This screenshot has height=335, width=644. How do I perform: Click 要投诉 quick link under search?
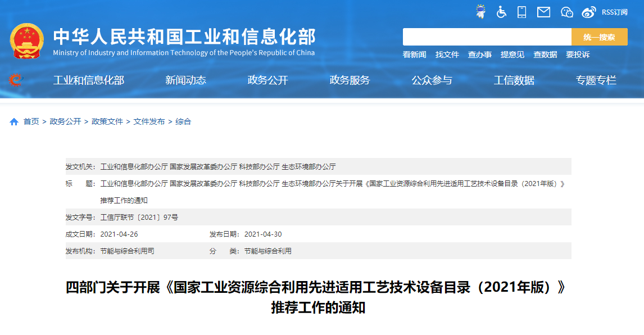[x=578, y=55]
